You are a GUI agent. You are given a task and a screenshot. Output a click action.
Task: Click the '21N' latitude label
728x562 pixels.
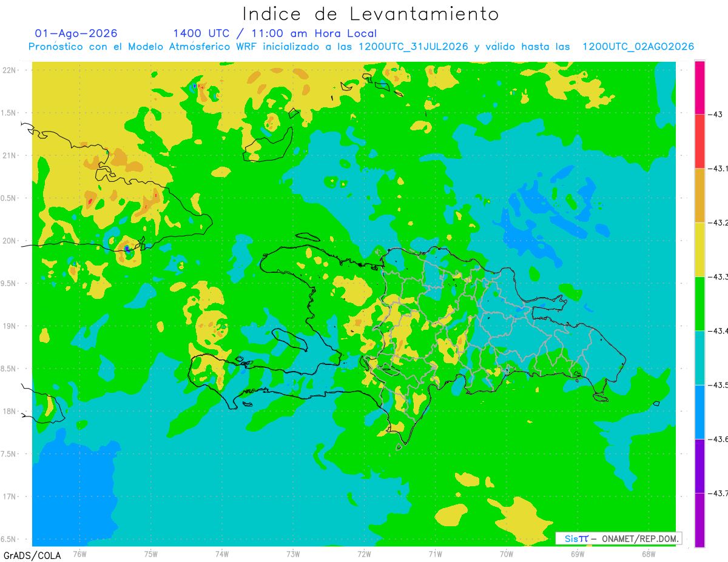10,155
